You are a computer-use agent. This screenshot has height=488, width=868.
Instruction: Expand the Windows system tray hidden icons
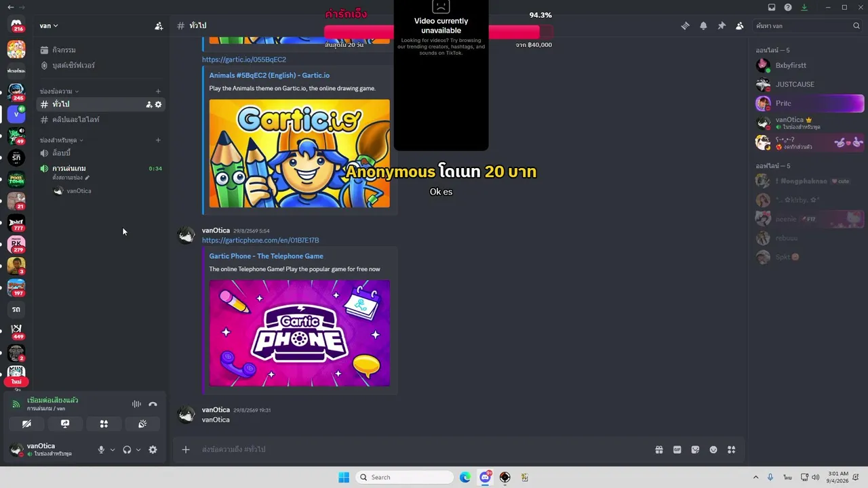(x=755, y=477)
